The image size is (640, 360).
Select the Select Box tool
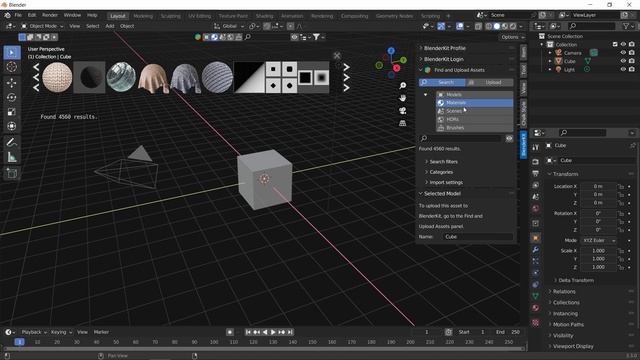(12, 53)
